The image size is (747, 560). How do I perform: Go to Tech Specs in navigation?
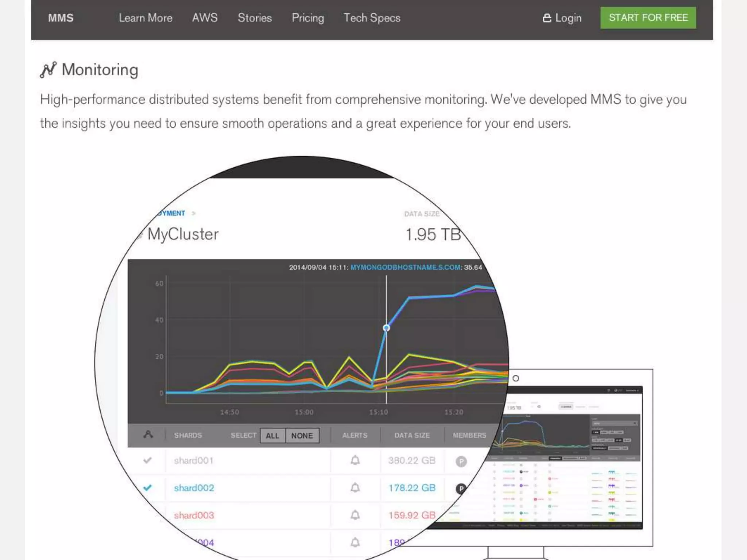(x=372, y=18)
